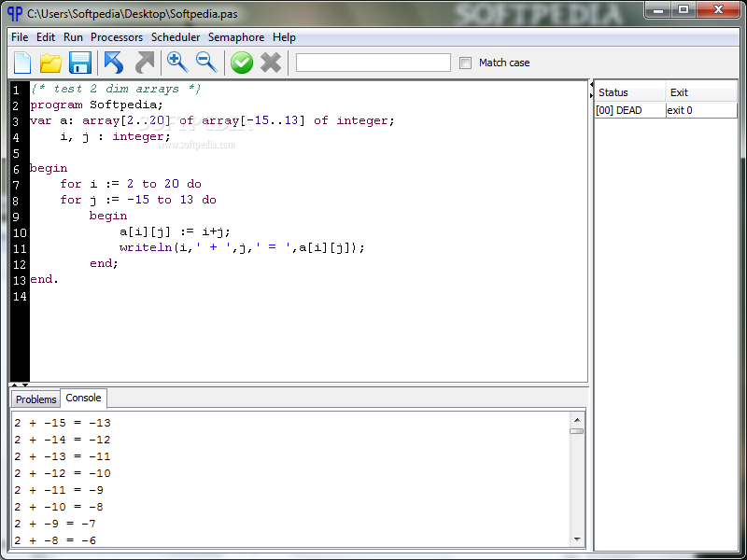Zoom in on the editor text
Screen dimensions: 747x560
point(177,63)
